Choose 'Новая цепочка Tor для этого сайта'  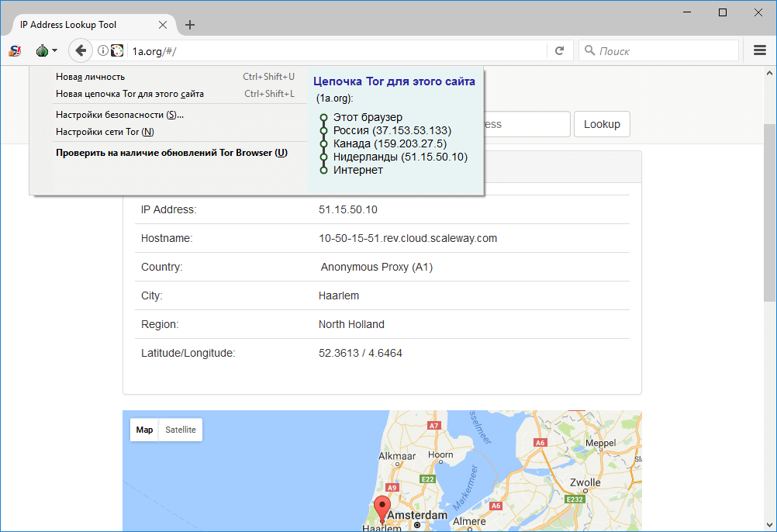pyautogui.click(x=129, y=94)
